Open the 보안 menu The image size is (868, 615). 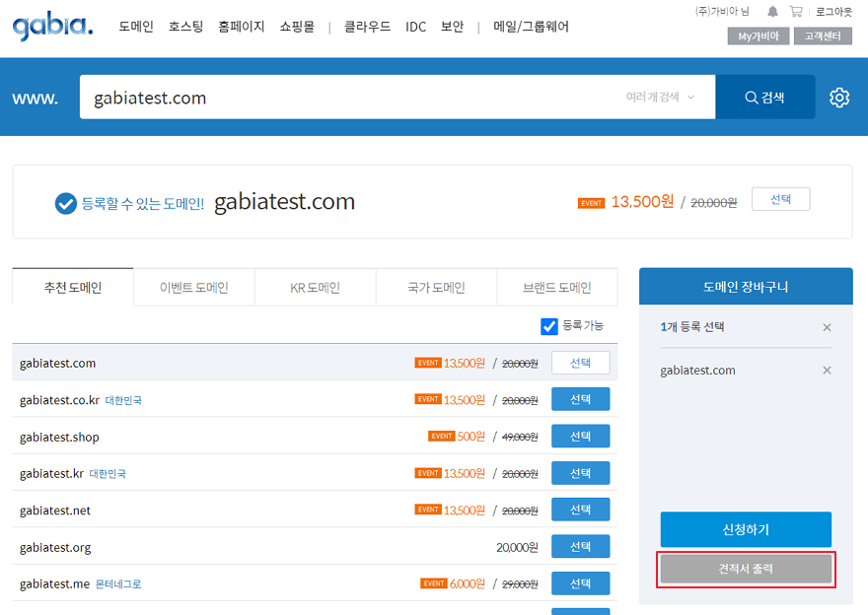tap(453, 27)
